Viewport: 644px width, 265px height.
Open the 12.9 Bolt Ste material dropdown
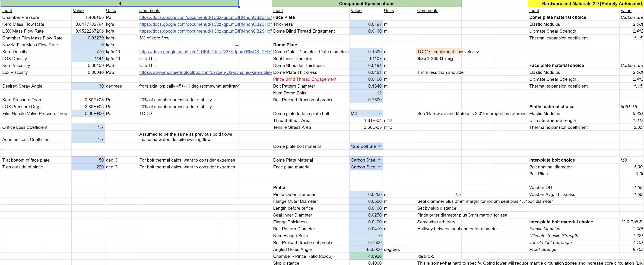tap(379, 146)
